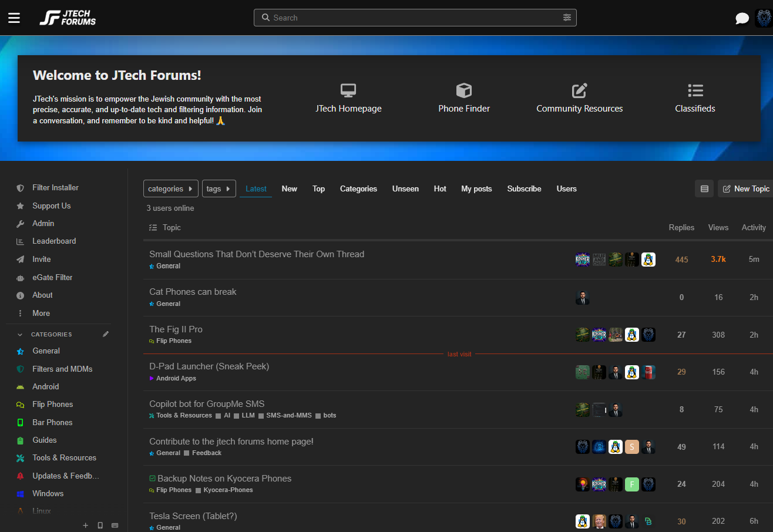Switch to the Unseen tab
Viewport: 773px width, 532px height.
point(405,188)
